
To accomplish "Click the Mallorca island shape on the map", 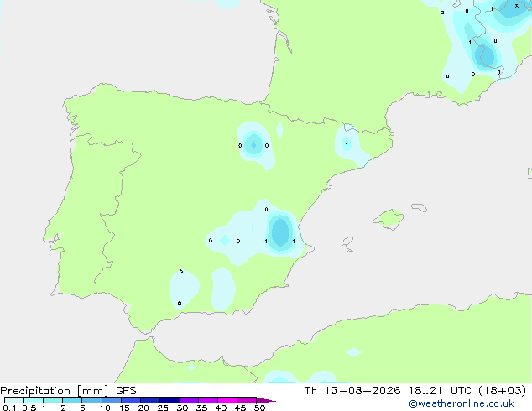I will (389, 220).
